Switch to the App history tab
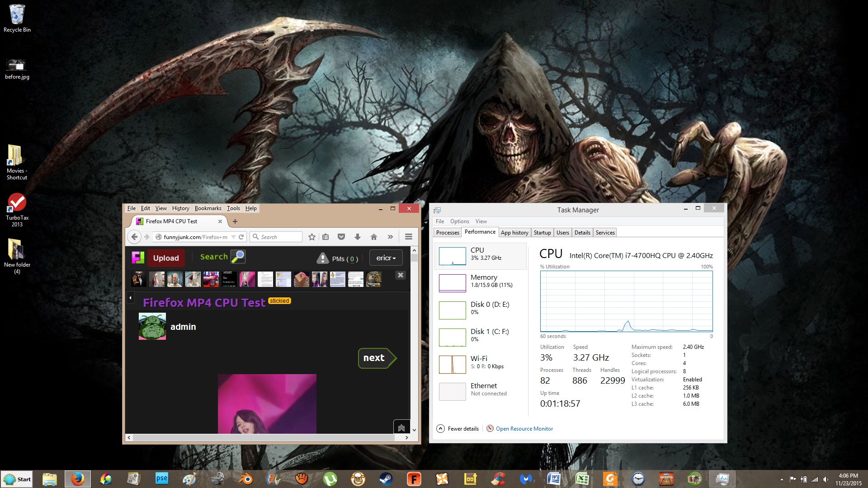The width and height of the screenshot is (868, 488). [x=514, y=233]
